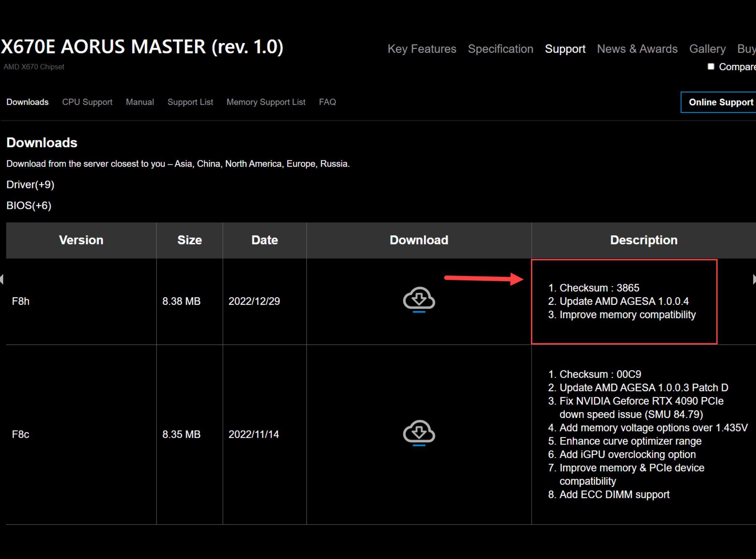Enable the Compare checkbox

(711, 67)
